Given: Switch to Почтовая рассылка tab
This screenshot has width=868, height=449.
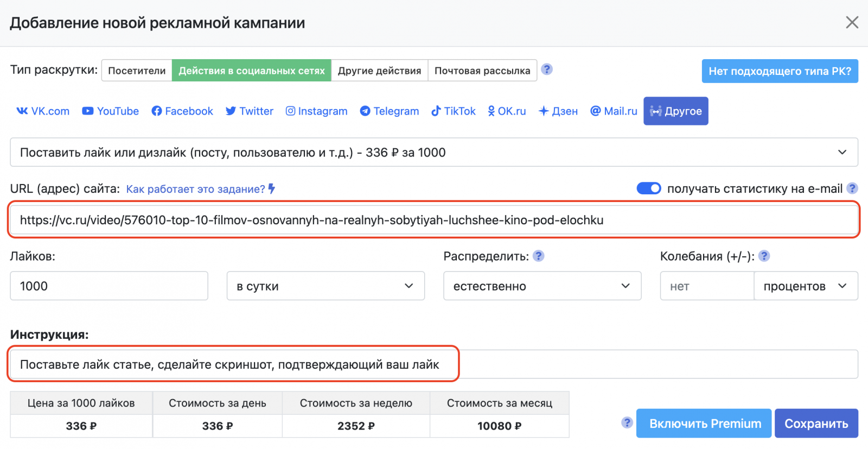Looking at the screenshot, I should click(482, 71).
